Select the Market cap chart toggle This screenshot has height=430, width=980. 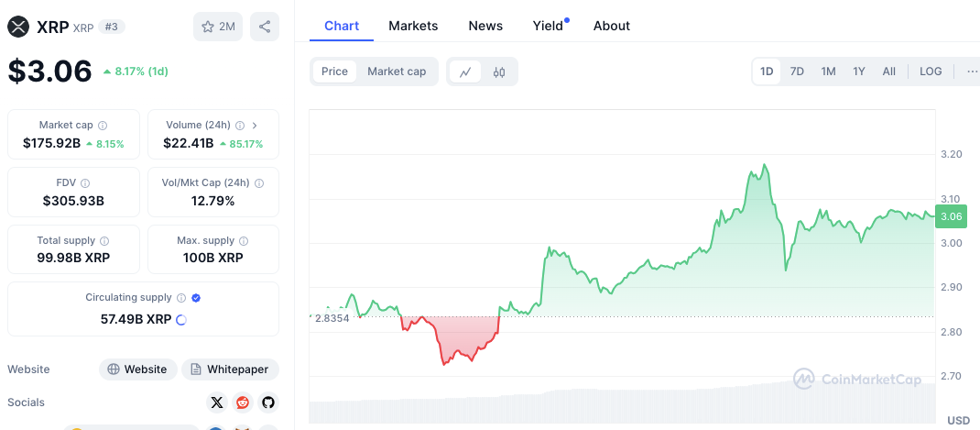tap(397, 72)
